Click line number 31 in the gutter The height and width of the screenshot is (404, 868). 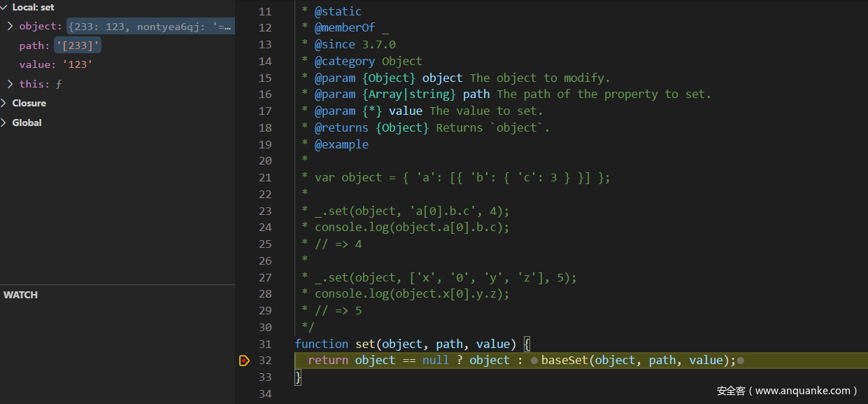[x=265, y=344]
